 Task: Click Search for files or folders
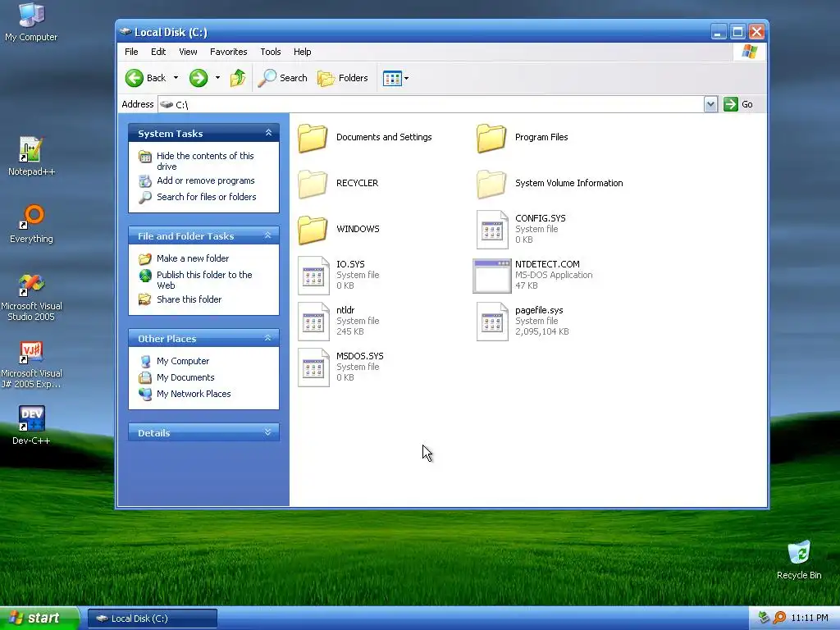click(206, 197)
